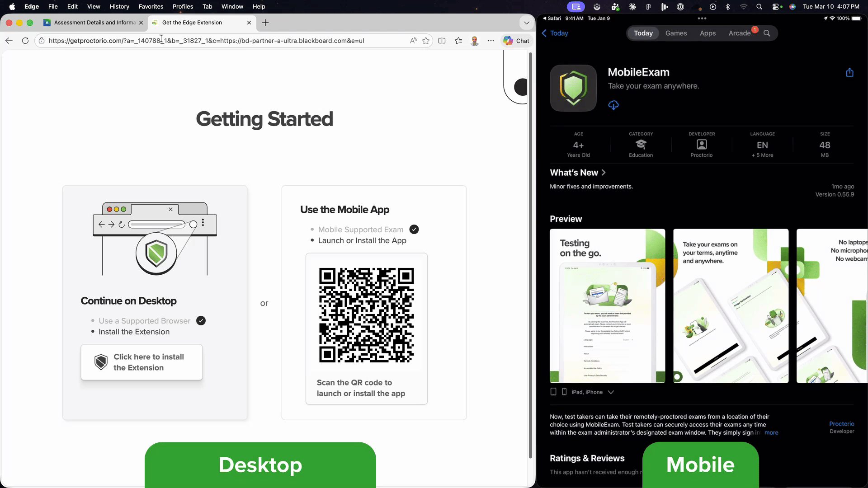Viewport: 868px width, 488px height.
Task: Select the Games tab in App Store
Action: (676, 33)
